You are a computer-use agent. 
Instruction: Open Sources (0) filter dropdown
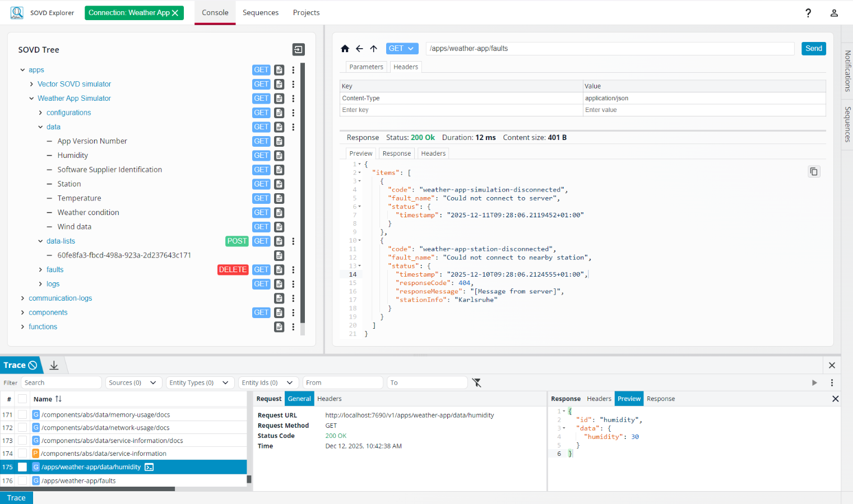click(133, 382)
